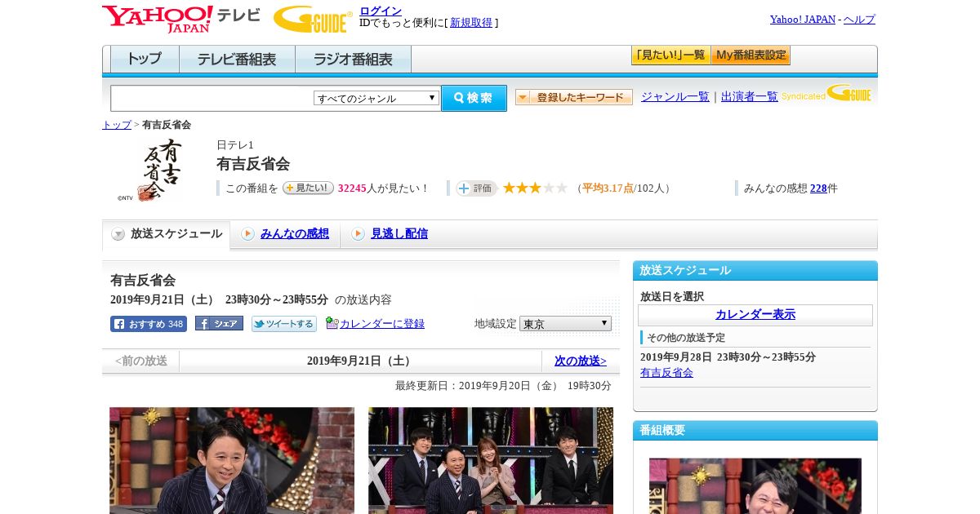The width and height of the screenshot is (980, 514).
Task: Click the calendar icon beside カレンダーに登録
Action: (332, 323)
